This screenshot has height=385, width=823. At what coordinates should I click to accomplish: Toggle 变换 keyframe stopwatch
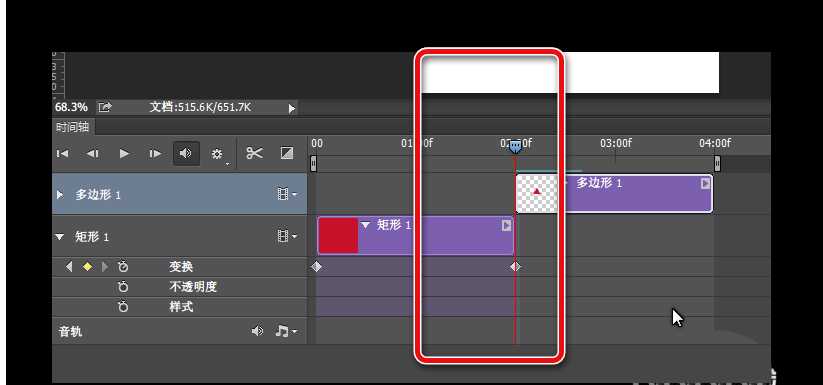tap(123, 267)
